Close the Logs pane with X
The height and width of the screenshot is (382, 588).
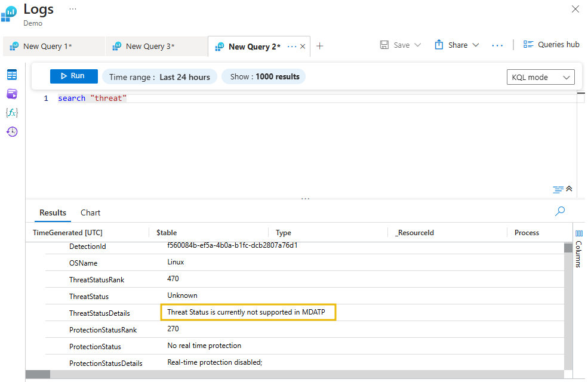coord(575,9)
